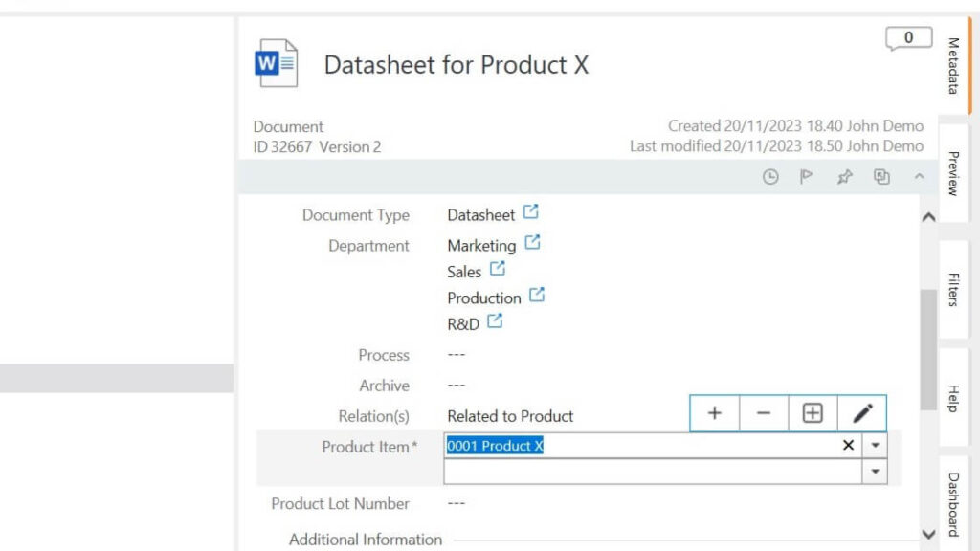Click the empty second Product Item field

pyautogui.click(x=653, y=472)
